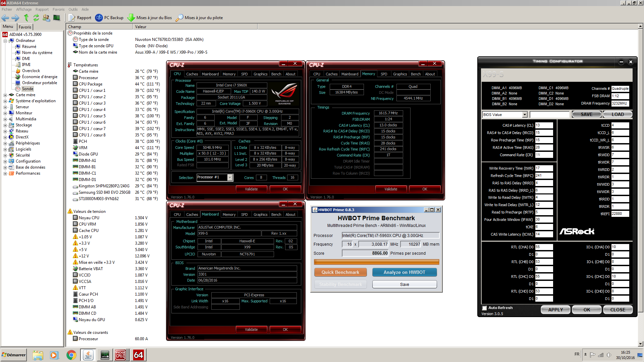
Task: Click CLOSE in Timing Configurator
Action: (618, 310)
